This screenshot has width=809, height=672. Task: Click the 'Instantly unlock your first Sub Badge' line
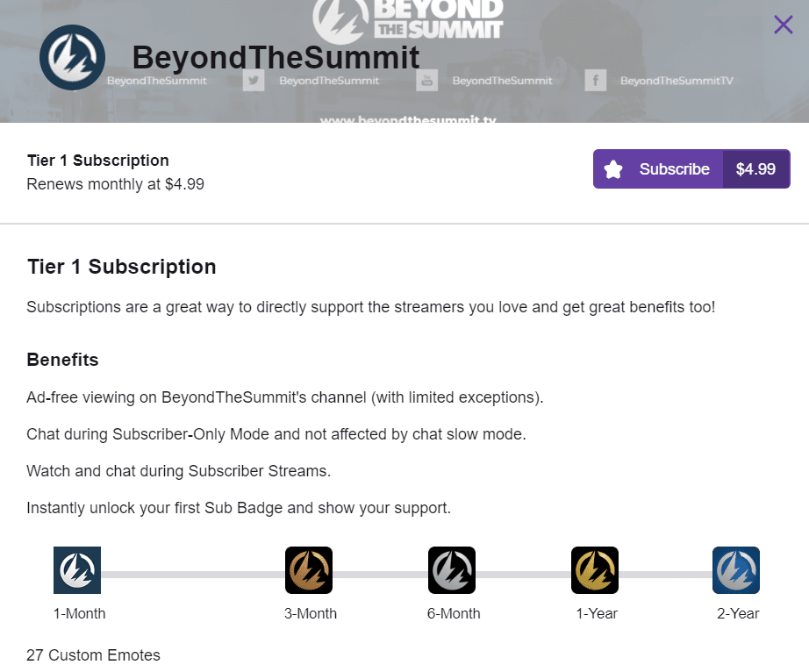(x=239, y=508)
